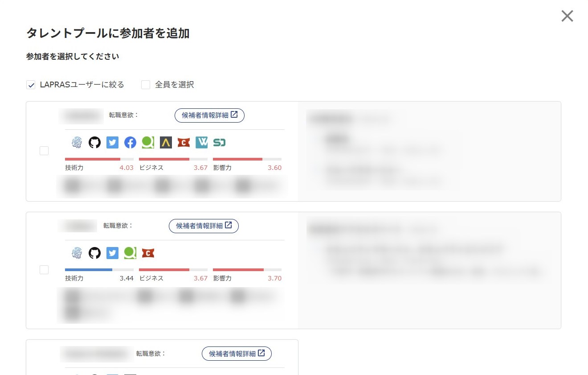Click SpeakerDeck icon in first candidate card
Image resolution: width=588 pixels, height=375 pixels.
coord(219,143)
